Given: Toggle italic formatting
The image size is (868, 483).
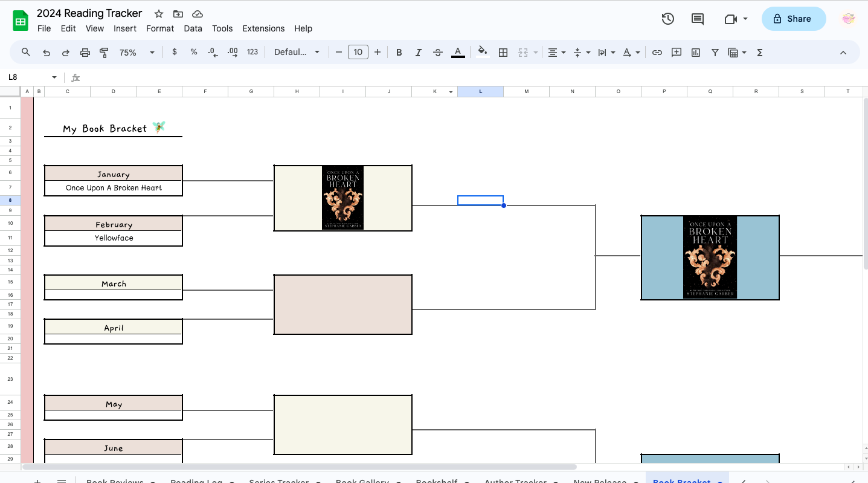Looking at the screenshot, I should [x=418, y=53].
